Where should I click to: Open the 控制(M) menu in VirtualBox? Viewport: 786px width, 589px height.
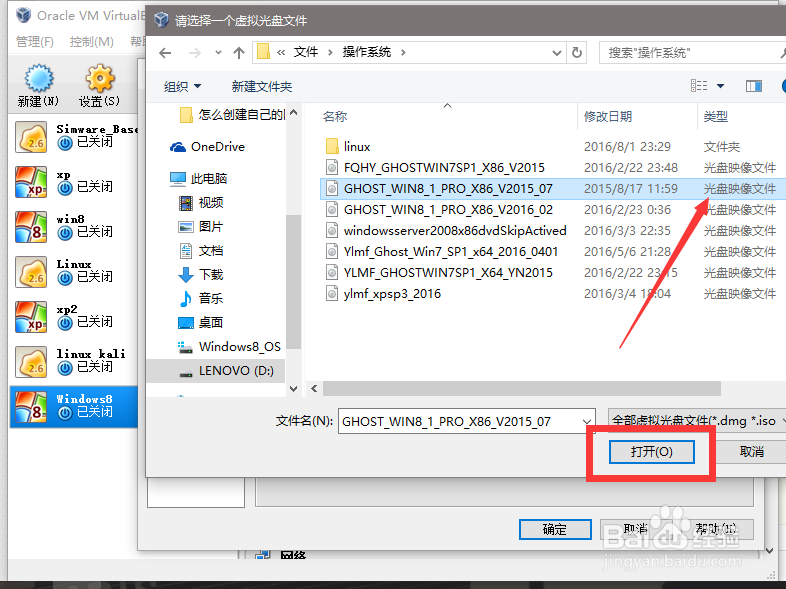pos(92,42)
